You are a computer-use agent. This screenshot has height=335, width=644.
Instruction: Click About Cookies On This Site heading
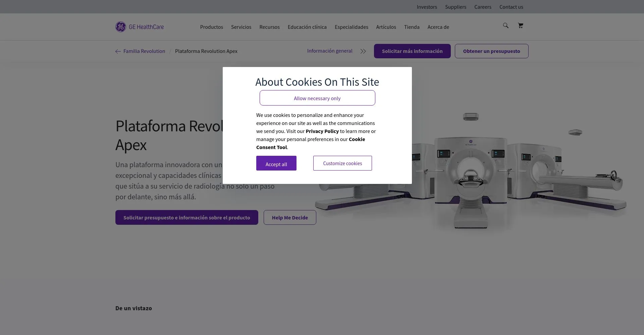pyautogui.click(x=317, y=82)
